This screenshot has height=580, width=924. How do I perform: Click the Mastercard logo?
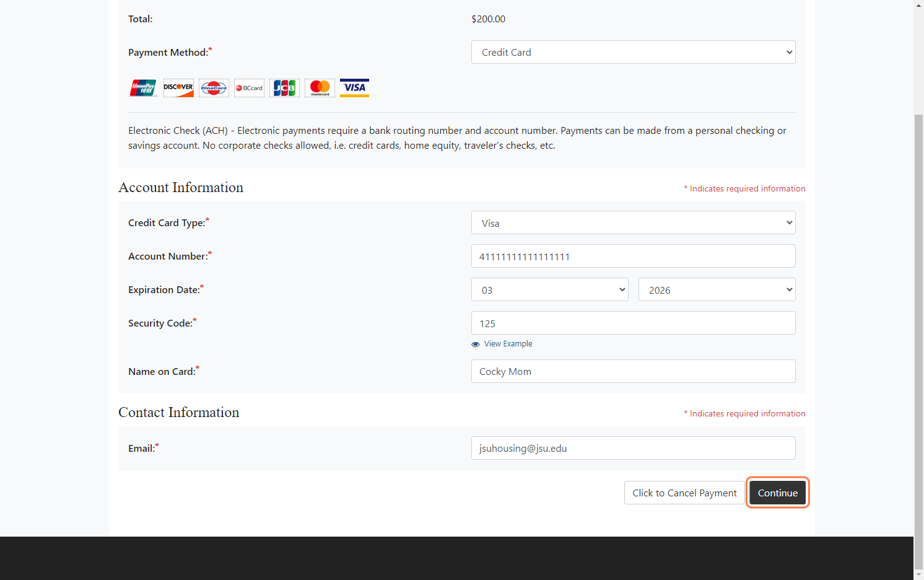[x=320, y=88]
